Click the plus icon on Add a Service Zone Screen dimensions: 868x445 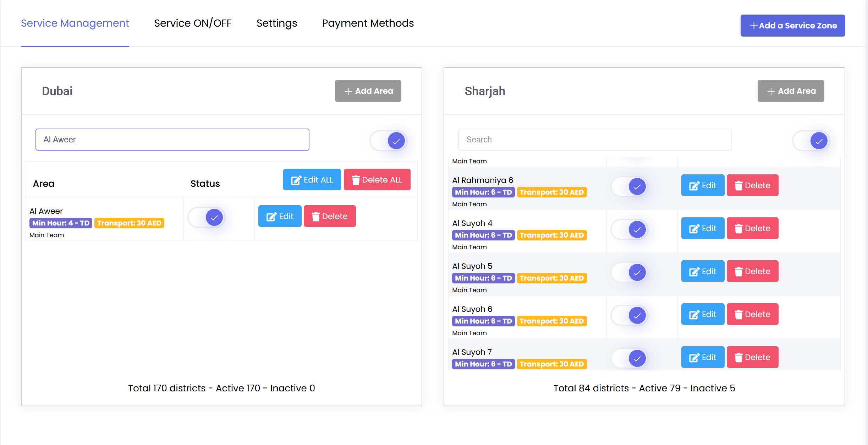point(754,26)
